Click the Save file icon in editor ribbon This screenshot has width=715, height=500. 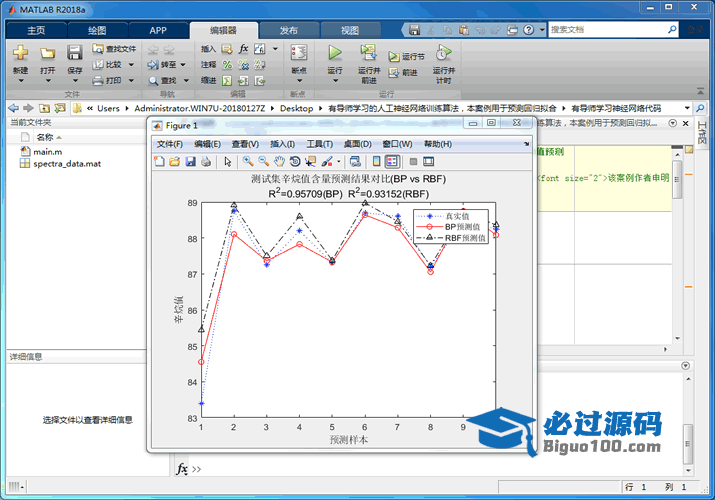[x=75, y=53]
